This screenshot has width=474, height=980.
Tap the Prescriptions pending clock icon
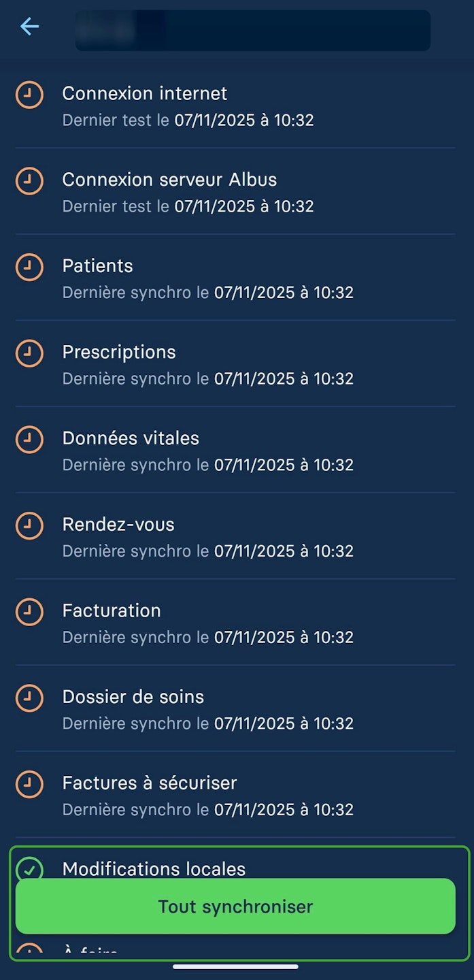[29, 353]
